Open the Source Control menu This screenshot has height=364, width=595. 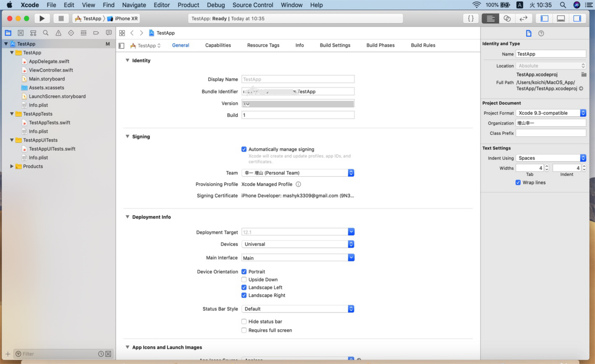pyautogui.click(x=253, y=5)
